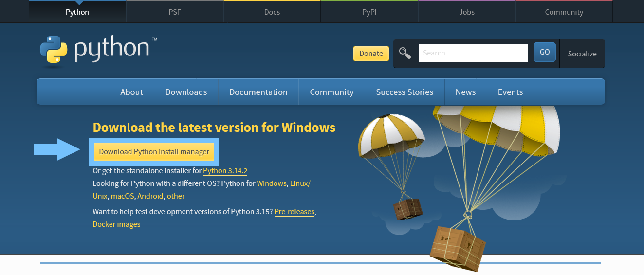Open the About menu item
This screenshot has height=275, width=644.
tap(132, 92)
